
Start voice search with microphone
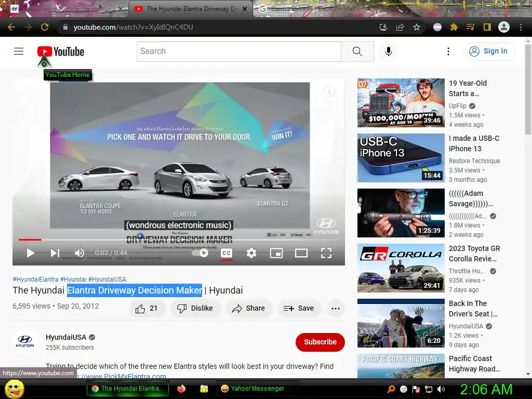coord(389,51)
